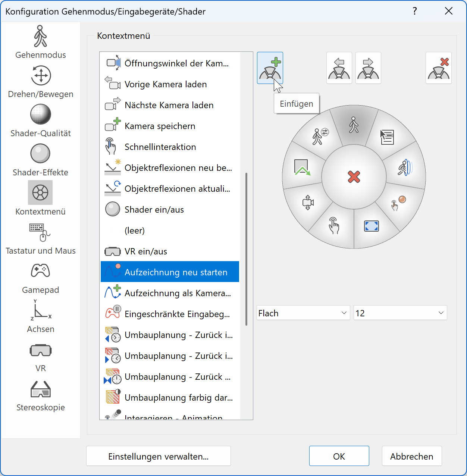Open the Shader-Effekte settings

pos(40,159)
